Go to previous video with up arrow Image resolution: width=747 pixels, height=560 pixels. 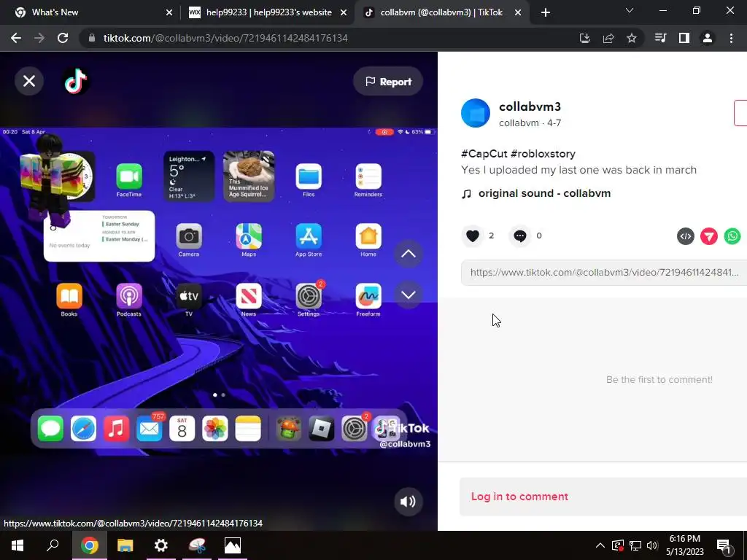[409, 253]
